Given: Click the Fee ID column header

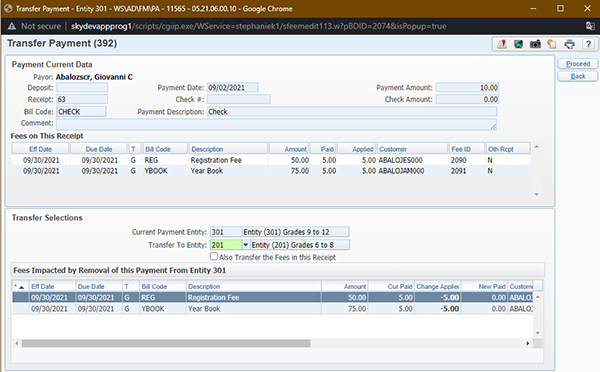Looking at the screenshot, I should click(x=467, y=149).
